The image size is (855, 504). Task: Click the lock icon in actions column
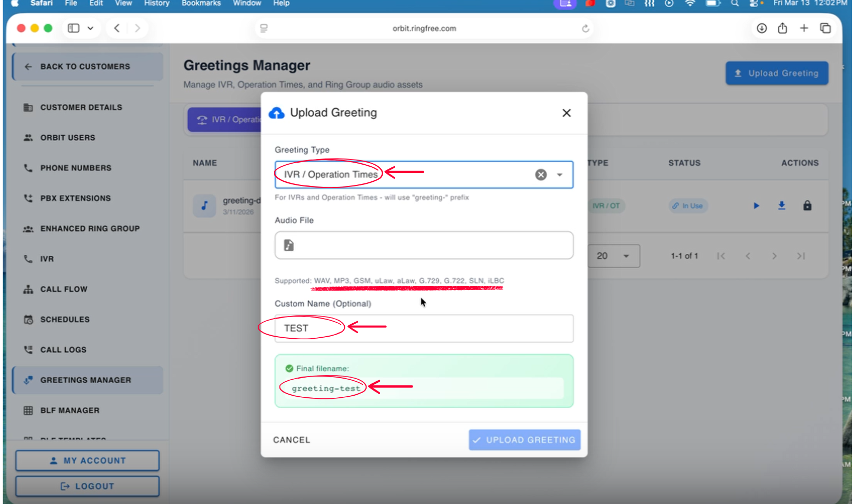[x=807, y=206]
